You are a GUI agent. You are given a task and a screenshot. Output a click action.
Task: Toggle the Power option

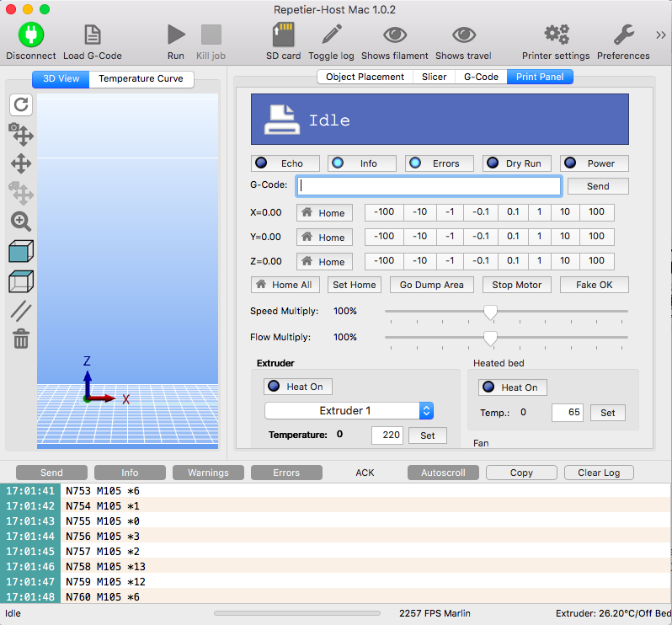coord(595,163)
